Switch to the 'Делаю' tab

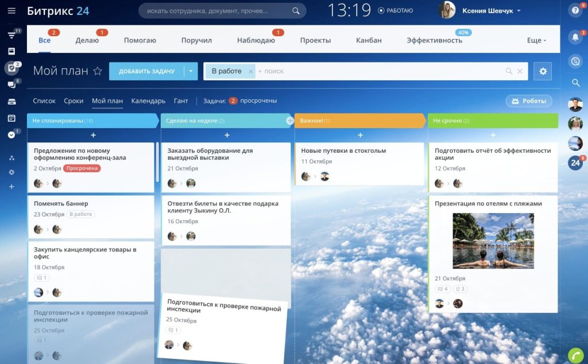coord(87,40)
